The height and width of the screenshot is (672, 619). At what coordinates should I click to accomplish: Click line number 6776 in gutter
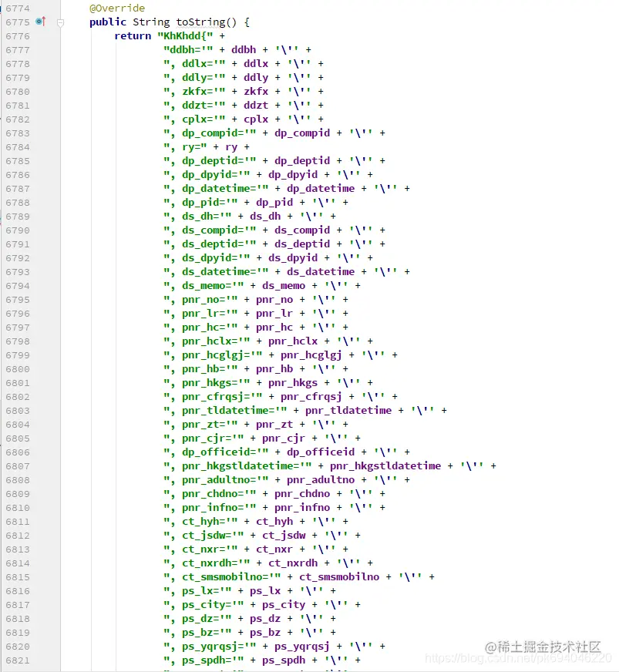pyautogui.click(x=18, y=36)
